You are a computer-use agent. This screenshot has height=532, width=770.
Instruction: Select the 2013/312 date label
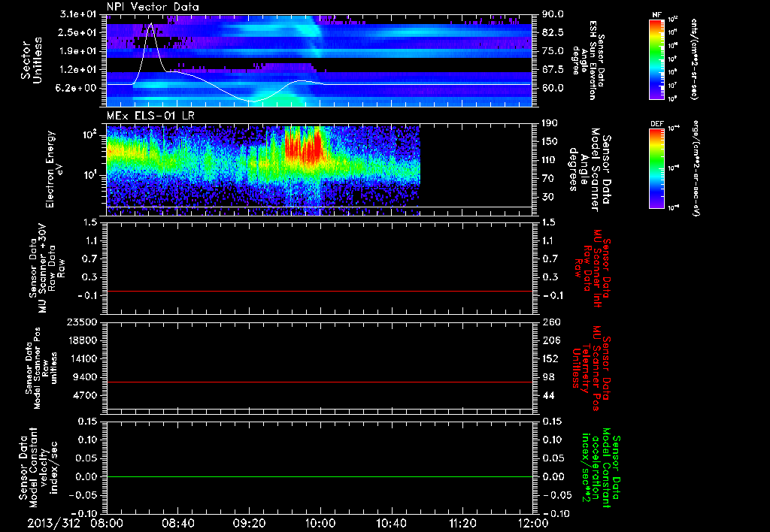(x=54, y=522)
